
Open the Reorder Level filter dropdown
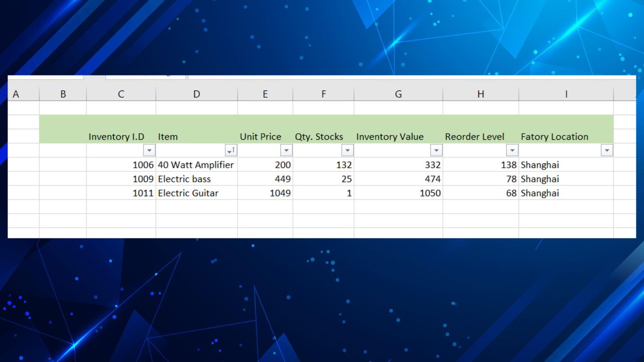tap(512, 150)
